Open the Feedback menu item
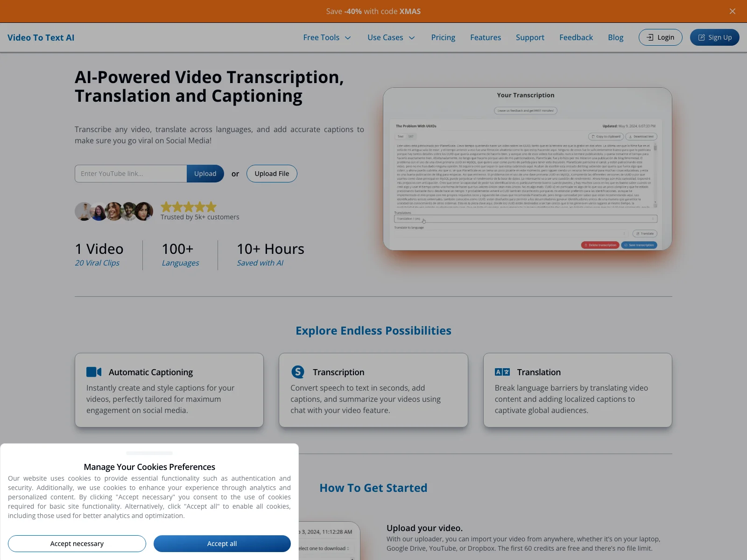The image size is (747, 560). [x=576, y=37]
